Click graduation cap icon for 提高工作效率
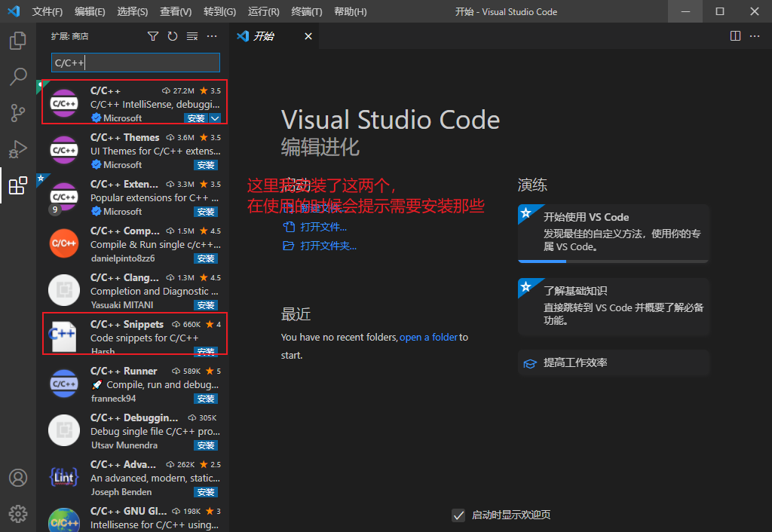 pyautogui.click(x=530, y=363)
